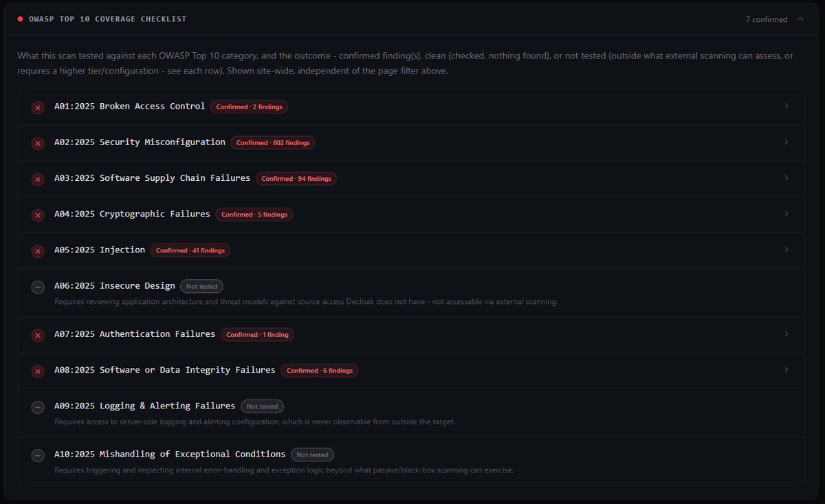Click the Confirmed 94 findings badge
Screen dimensions: 825x504
(x=296, y=179)
